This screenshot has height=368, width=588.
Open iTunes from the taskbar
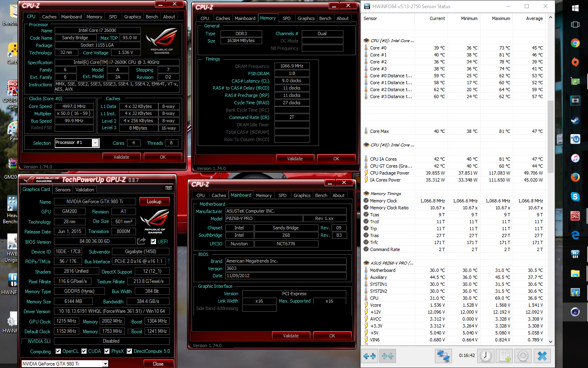(575, 158)
